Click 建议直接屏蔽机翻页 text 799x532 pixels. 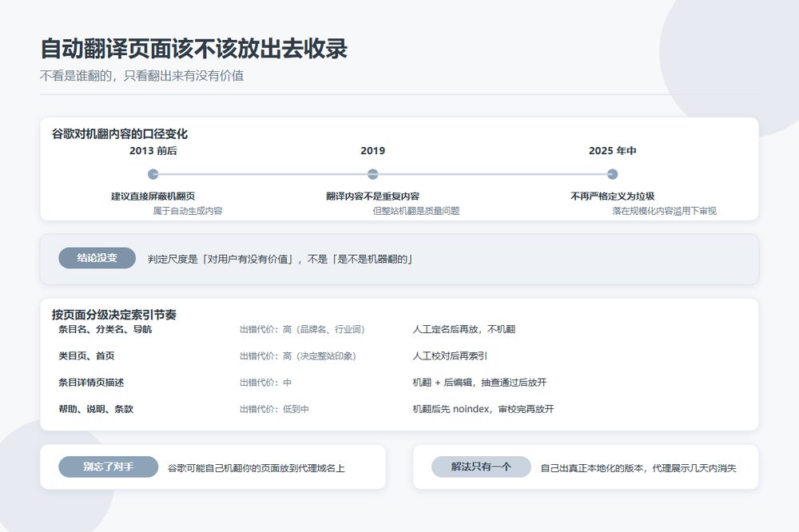153,197
